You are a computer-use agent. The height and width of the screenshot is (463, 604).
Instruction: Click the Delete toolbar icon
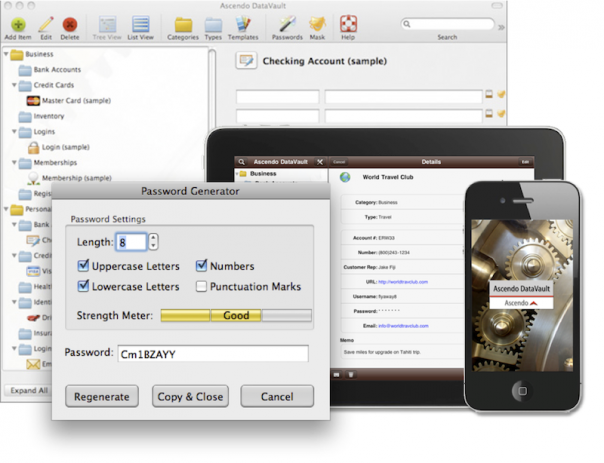(x=70, y=25)
